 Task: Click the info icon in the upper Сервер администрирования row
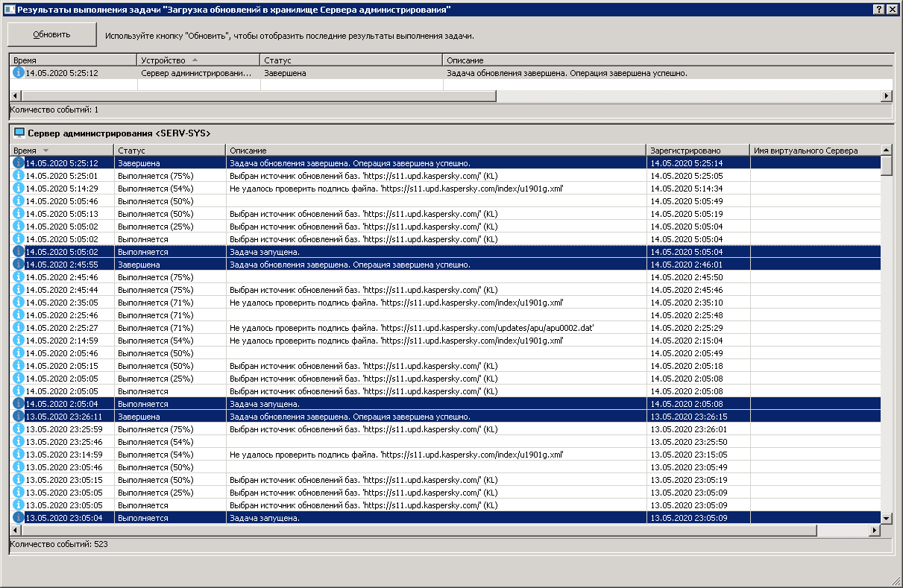tap(19, 73)
